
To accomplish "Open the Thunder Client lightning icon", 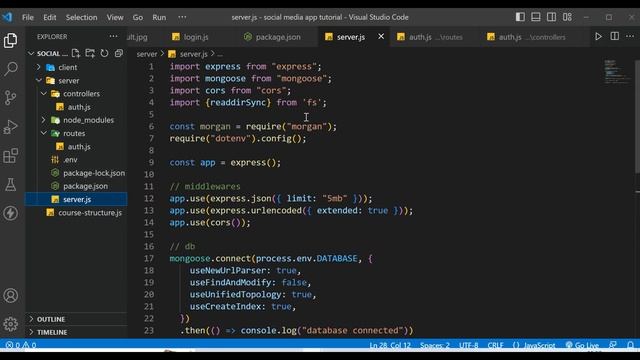I will click(11, 213).
